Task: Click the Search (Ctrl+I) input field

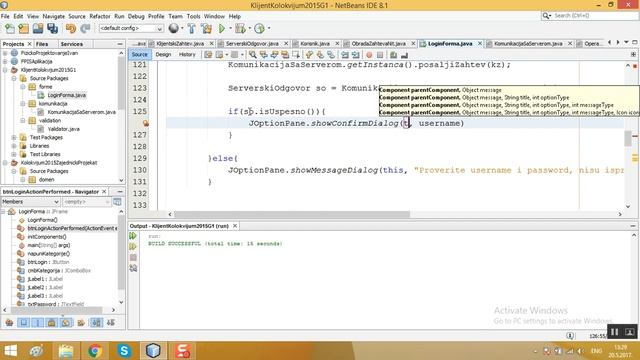Action: tap(593, 16)
